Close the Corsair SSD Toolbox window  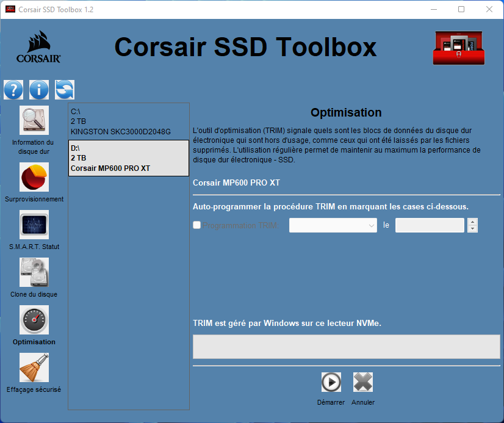[489, 9]
